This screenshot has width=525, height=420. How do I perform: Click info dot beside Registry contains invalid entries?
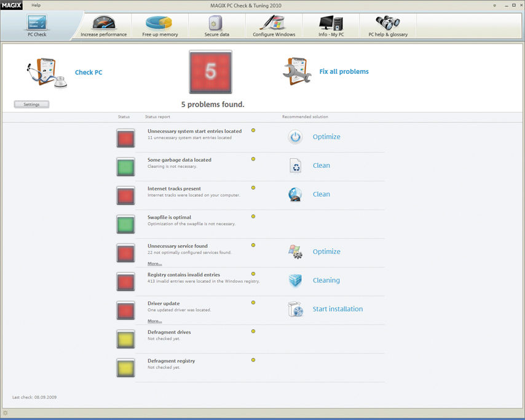tap(253, 274)
